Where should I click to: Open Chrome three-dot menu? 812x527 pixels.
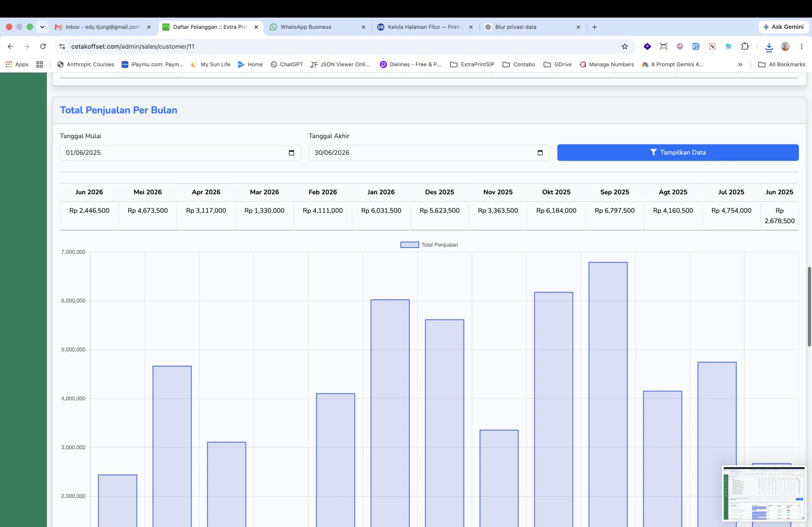[x=802, y=46]
